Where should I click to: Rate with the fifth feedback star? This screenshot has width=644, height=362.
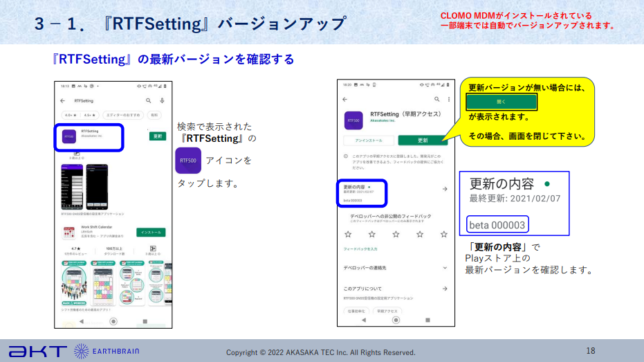coord(444,234)
